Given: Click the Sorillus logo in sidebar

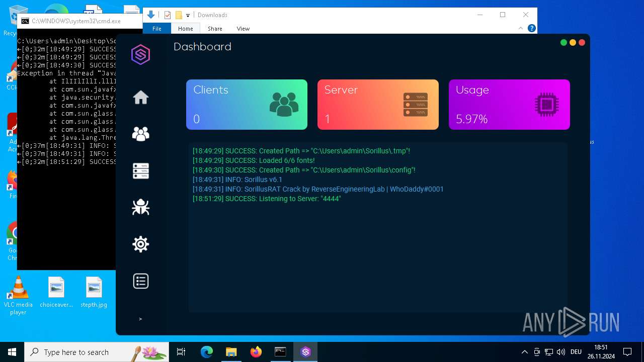Looking at the screenshot, I should [x=140, y=54].
